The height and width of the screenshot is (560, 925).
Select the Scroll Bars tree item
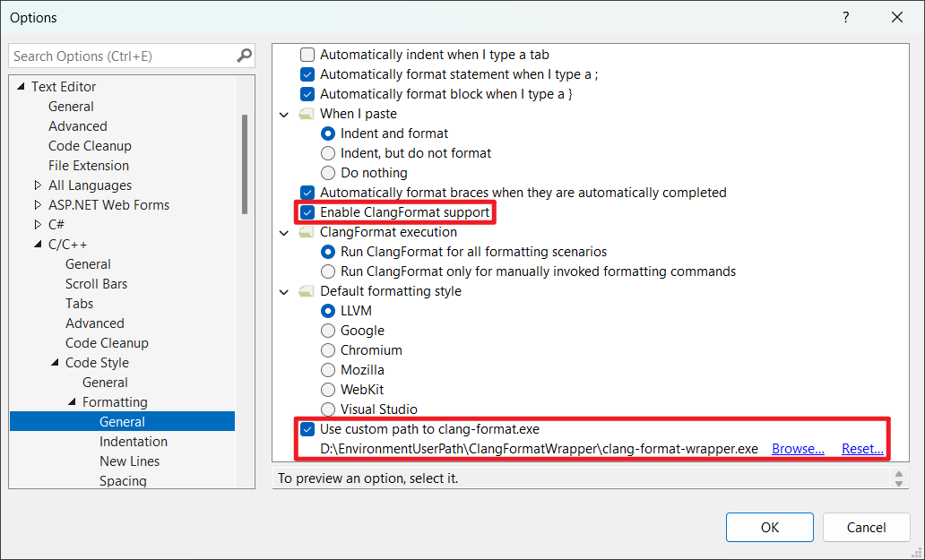[96, 284]
